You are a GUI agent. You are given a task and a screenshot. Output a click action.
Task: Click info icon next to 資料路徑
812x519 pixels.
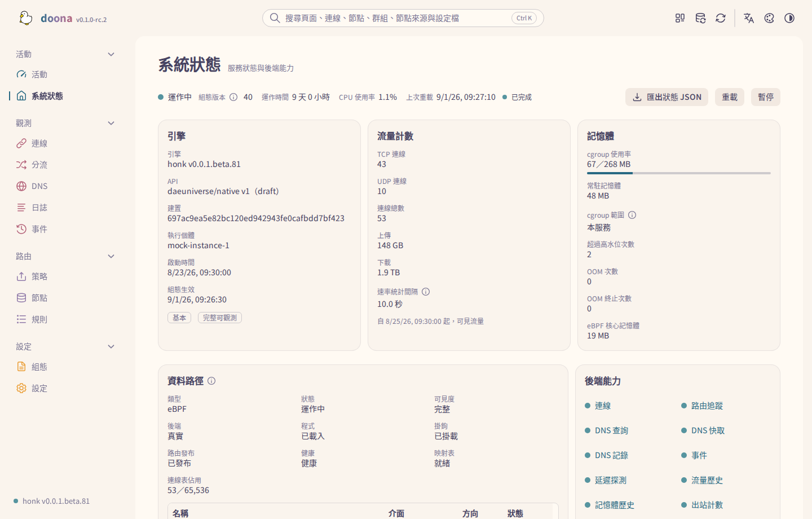coord(211,381)
